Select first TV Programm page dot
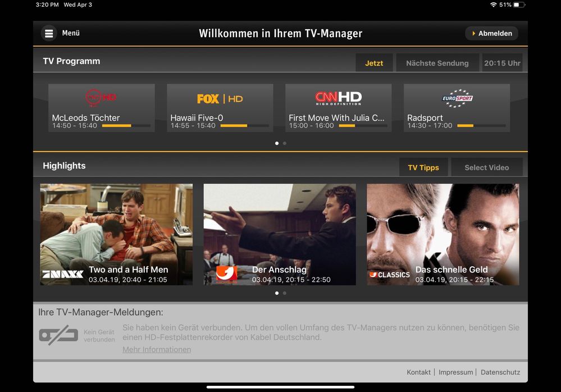 tap(276, 143)
